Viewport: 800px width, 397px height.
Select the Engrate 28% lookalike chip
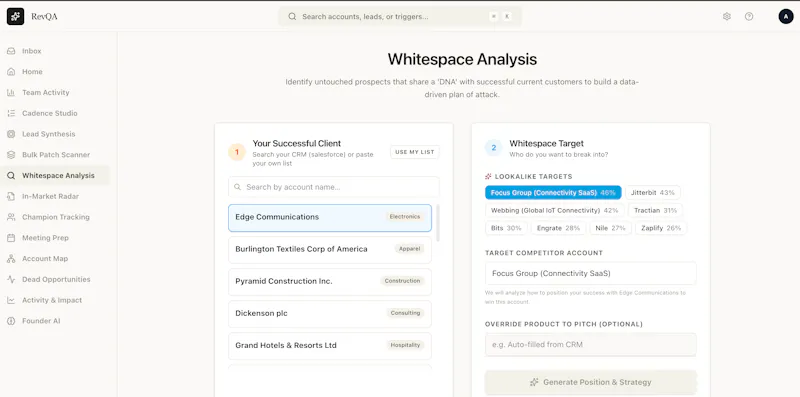558,228
